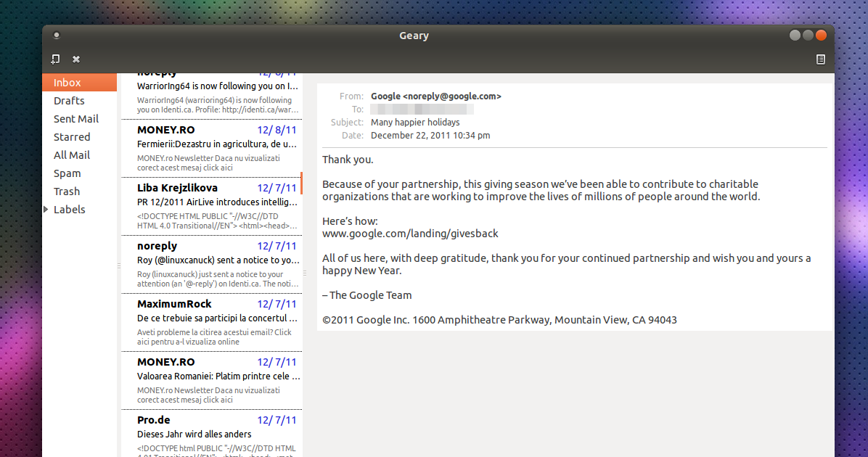Open the Drafts folder

[67, 100]
